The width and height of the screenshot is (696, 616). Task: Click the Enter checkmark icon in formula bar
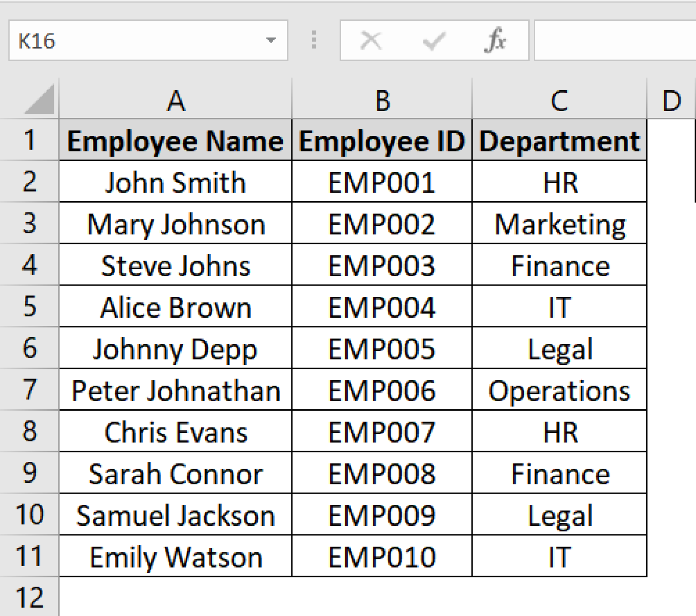point(433,40)
